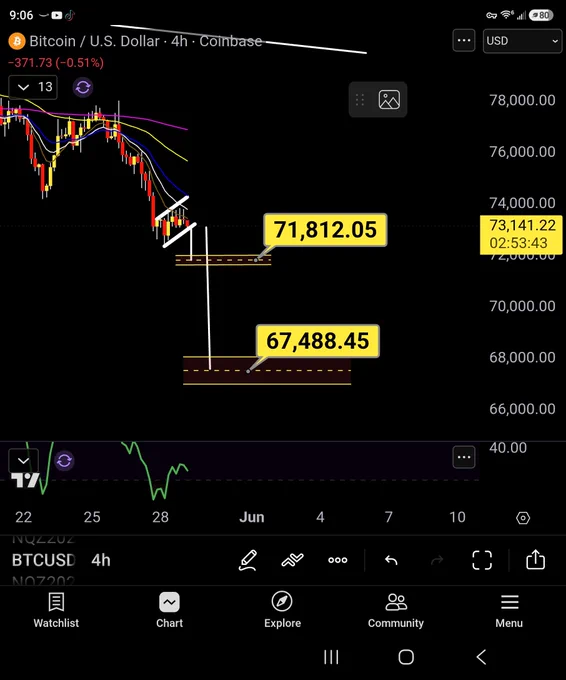Tap the Android home button
The width and height of the screenshot is (566, 680).
[x=406, y=657]
